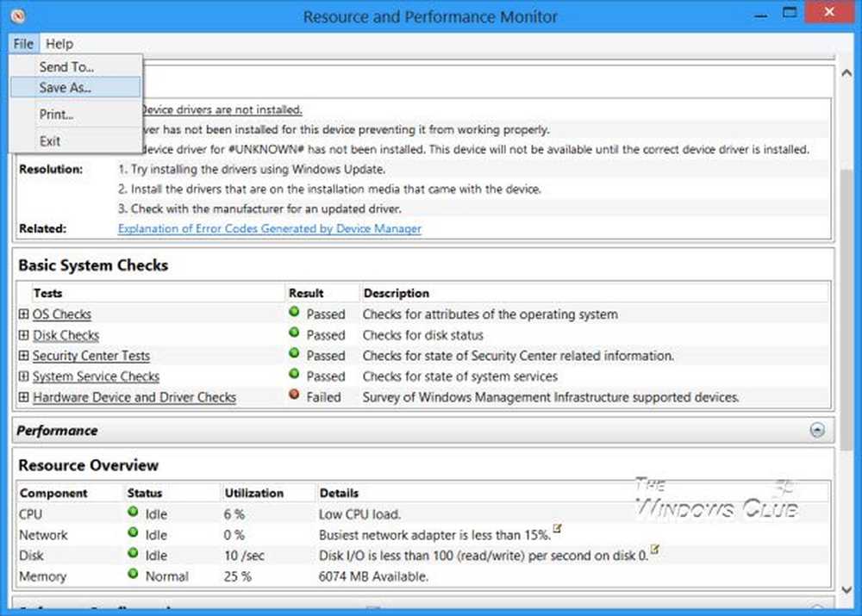
Task: Open Hardware Device and Driver Checks link
Action: coord(134,397)
